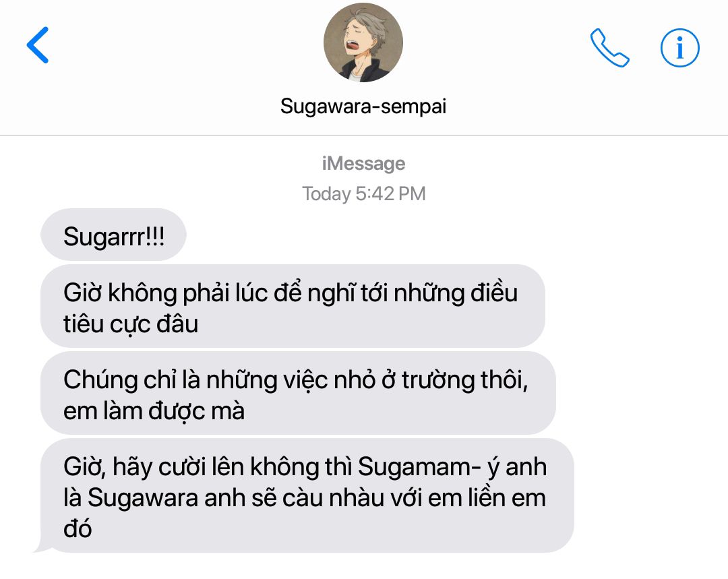
Task: Start a phone call with Sugawara-sempai
Action: tap(609, 48)
